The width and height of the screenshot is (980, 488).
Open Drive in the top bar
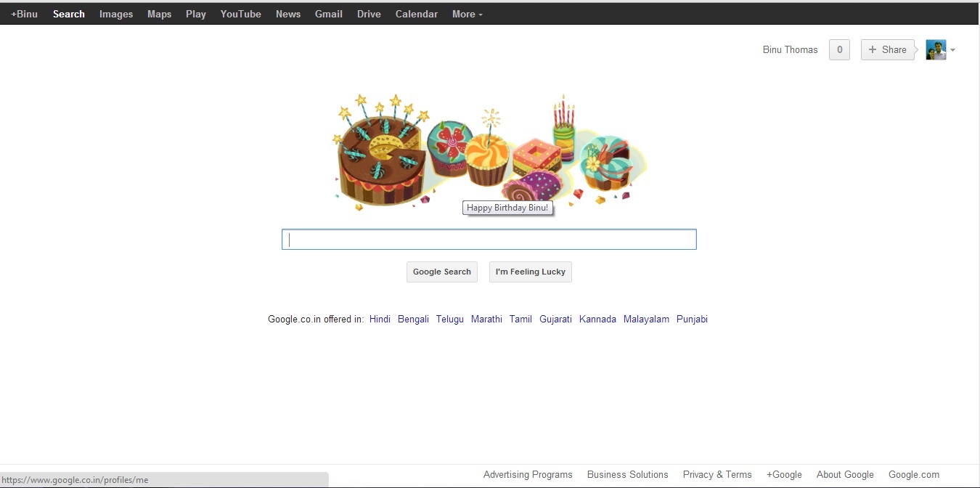(369, 14)
